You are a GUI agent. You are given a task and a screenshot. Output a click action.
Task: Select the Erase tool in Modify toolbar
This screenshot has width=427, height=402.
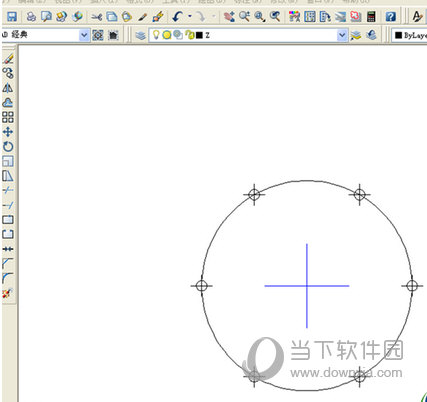[8, 59]
